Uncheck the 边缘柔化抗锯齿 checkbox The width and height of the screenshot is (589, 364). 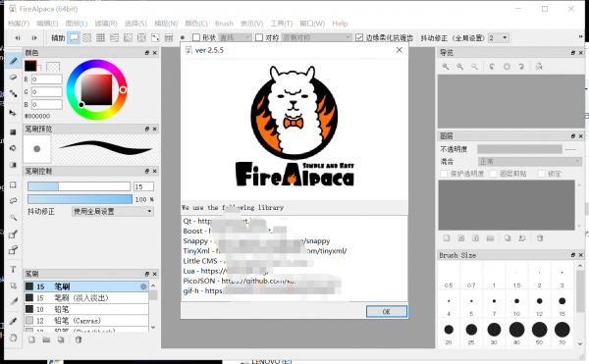tap(359, 37)
